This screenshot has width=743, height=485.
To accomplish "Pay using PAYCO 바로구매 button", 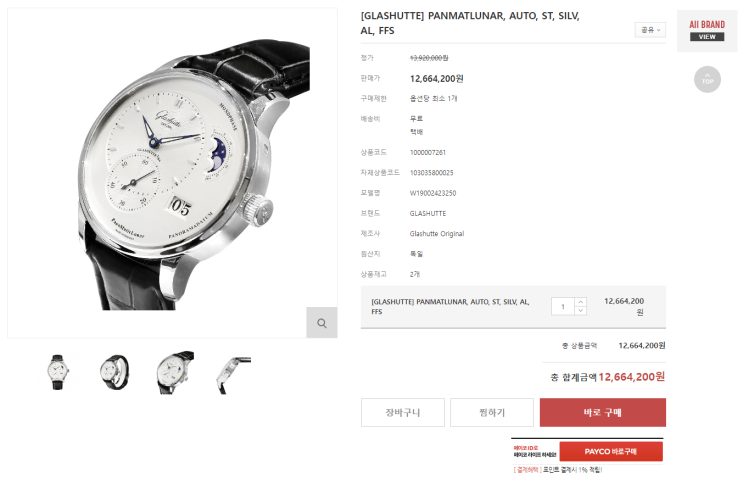I will [611, 451].
